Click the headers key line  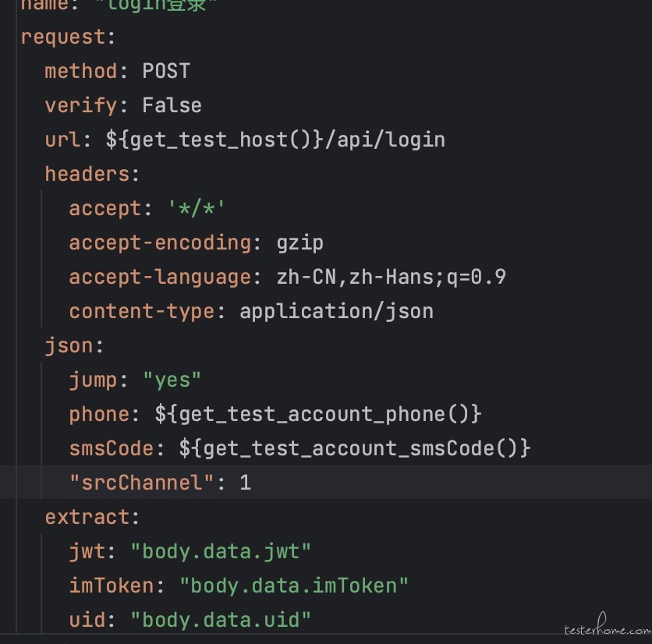pyautogui.click(x=92, y=174)
